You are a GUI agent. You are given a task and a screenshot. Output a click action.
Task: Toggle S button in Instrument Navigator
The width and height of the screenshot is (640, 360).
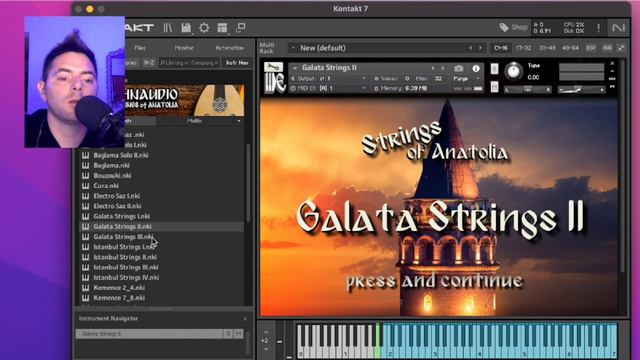coord(228,334)
